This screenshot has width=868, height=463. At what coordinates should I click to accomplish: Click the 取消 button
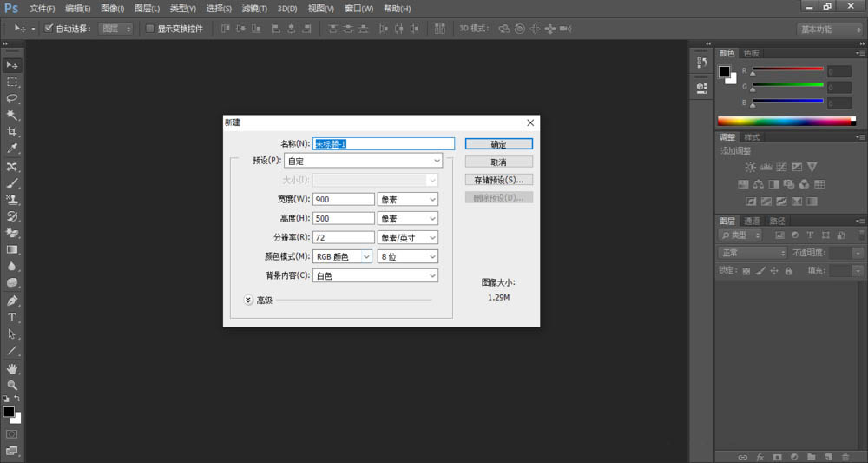tap(499, 162)
